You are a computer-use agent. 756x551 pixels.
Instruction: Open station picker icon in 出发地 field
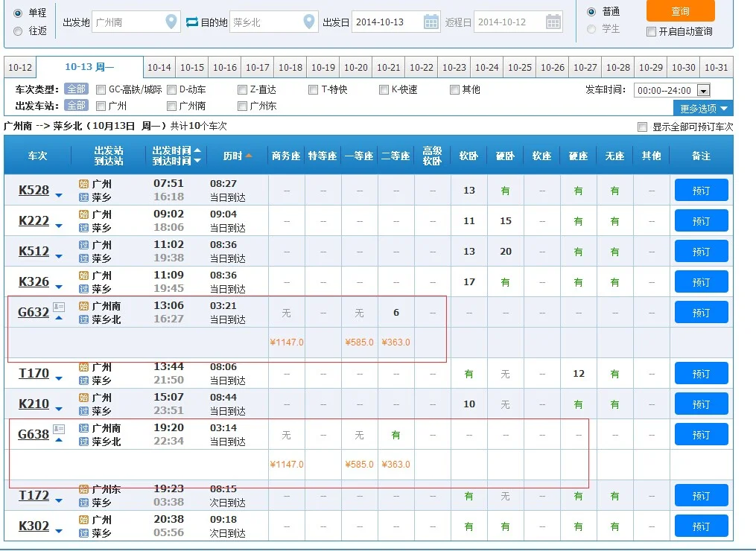[x=172, y=22]
